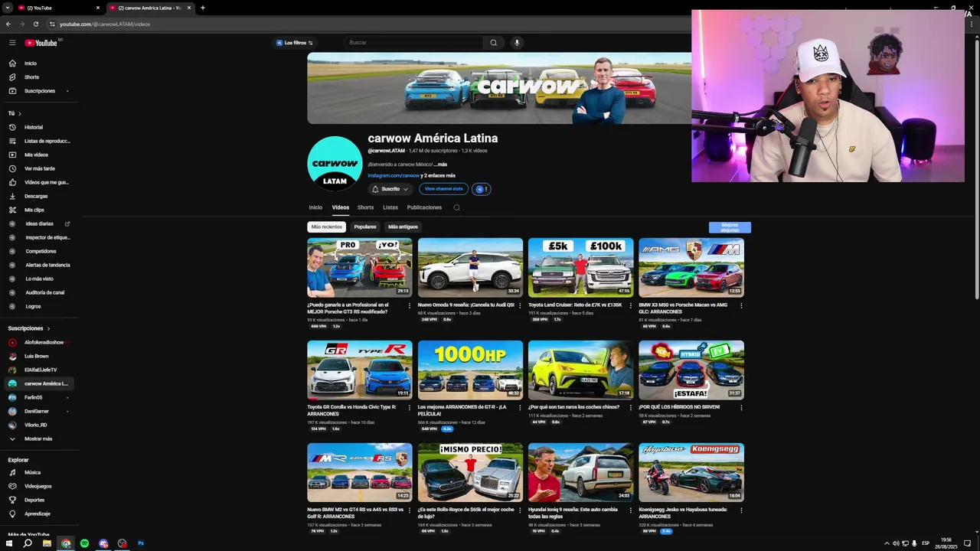This screenshot has height=551, width=980.
Task: Open Música in the Explorar section
Action: coord(32,472)
